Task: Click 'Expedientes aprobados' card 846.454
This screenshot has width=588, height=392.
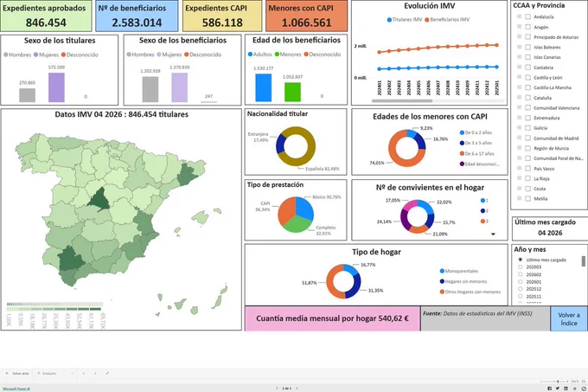Action: tap(46, 16)
